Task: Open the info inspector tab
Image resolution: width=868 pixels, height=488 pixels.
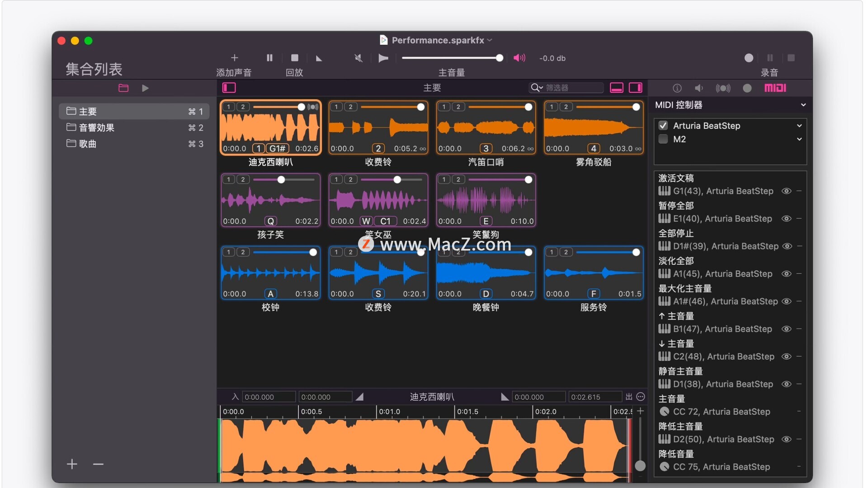Action: [x=677, y=88]
